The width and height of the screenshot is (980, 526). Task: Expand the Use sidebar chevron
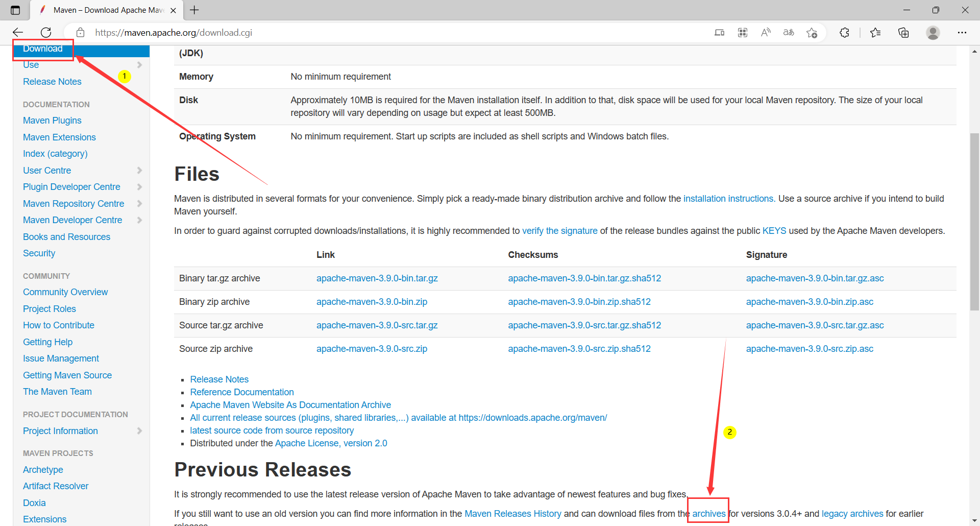[x=139, y=65]
